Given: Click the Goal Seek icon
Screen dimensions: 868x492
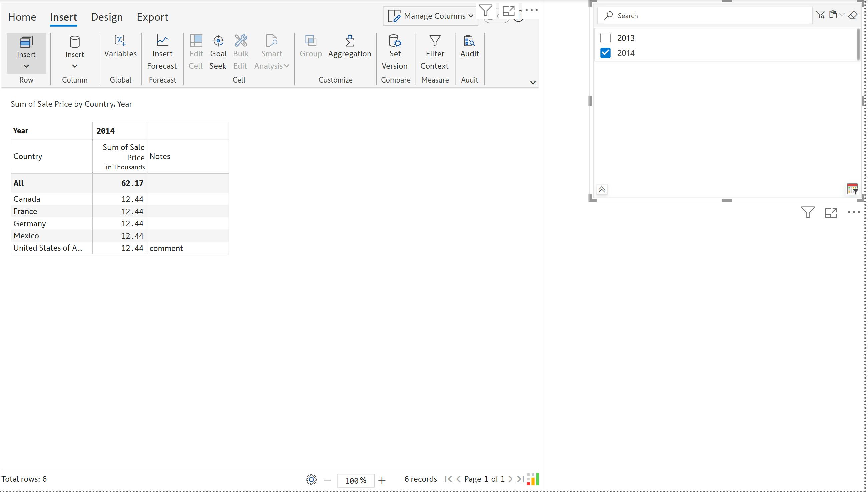Looking at the screenshot, I should coord(218,41).
